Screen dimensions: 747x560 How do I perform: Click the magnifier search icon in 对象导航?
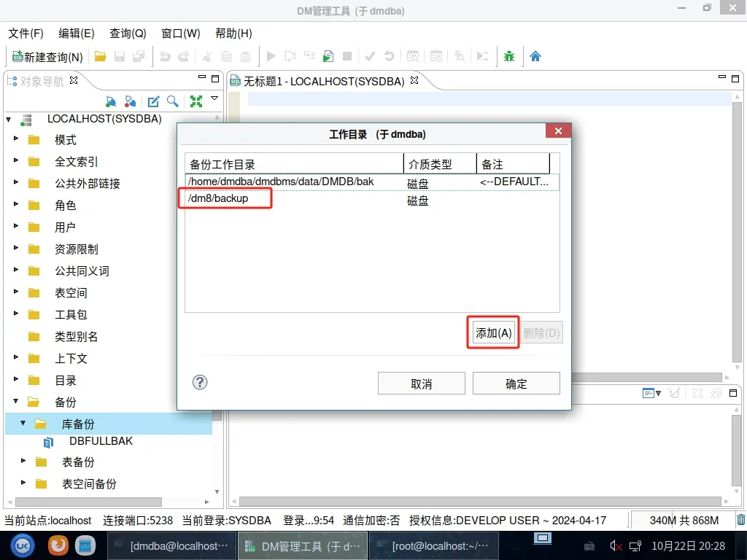(x=172, y=101)
